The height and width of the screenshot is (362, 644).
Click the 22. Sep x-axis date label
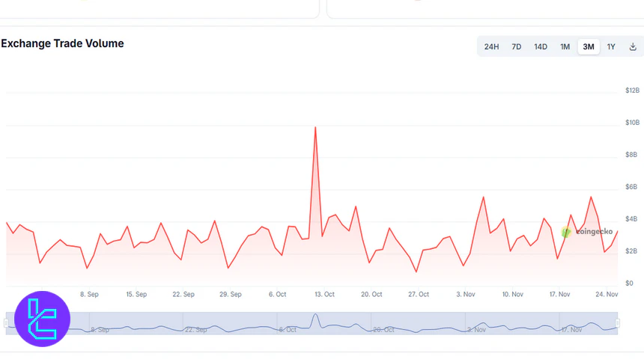(183, 294)
